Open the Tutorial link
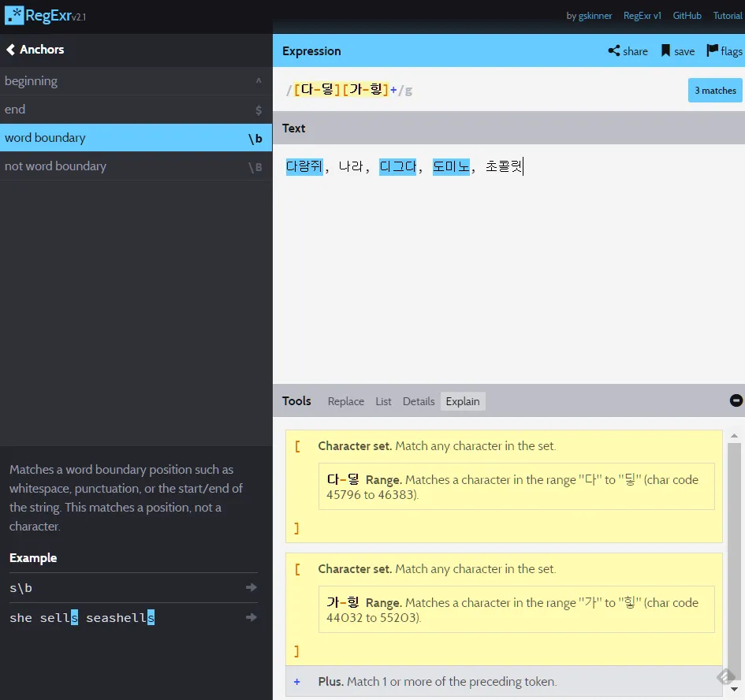745x700 pixels. [x=728, y=16]
